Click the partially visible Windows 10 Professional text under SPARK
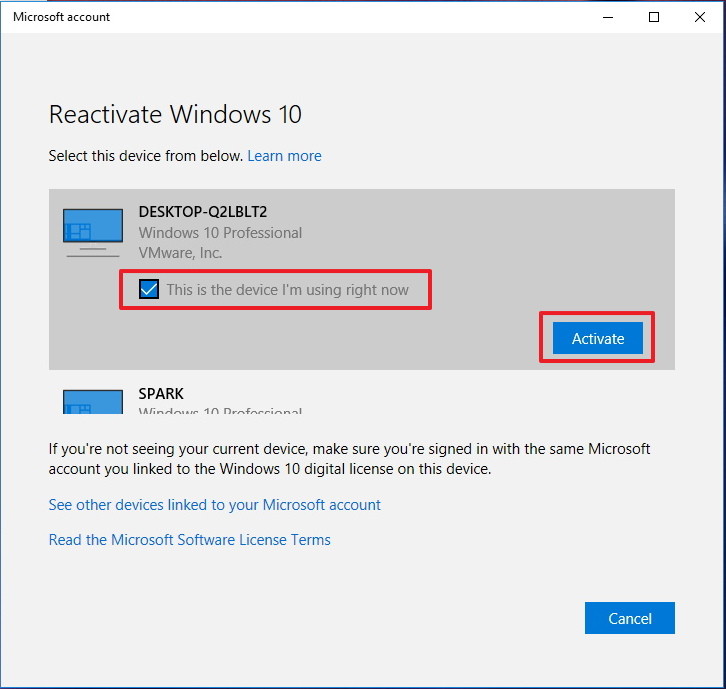This screenshot has height=689, width=726. pos(220,411)
